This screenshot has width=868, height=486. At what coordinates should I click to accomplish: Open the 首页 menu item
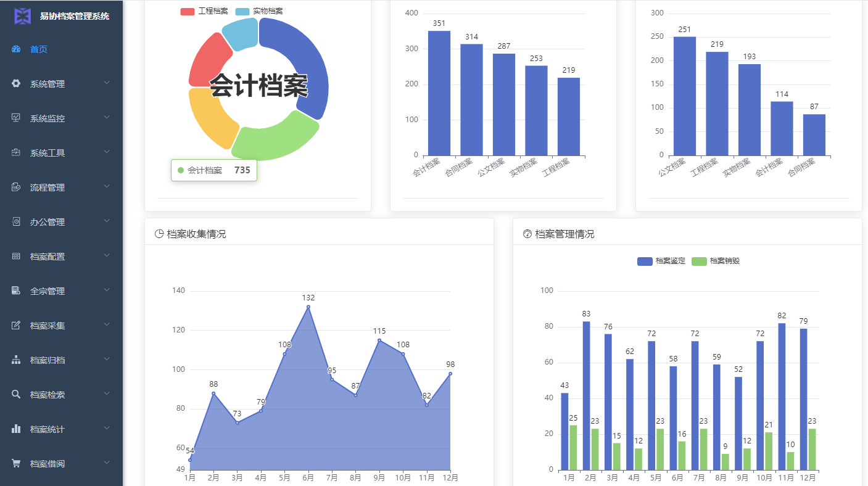(61, 49)
